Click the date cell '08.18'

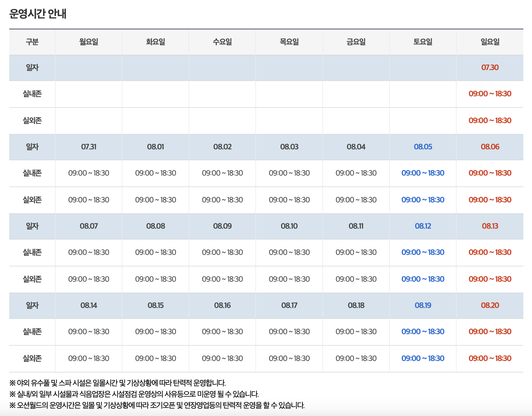point(356,305)
